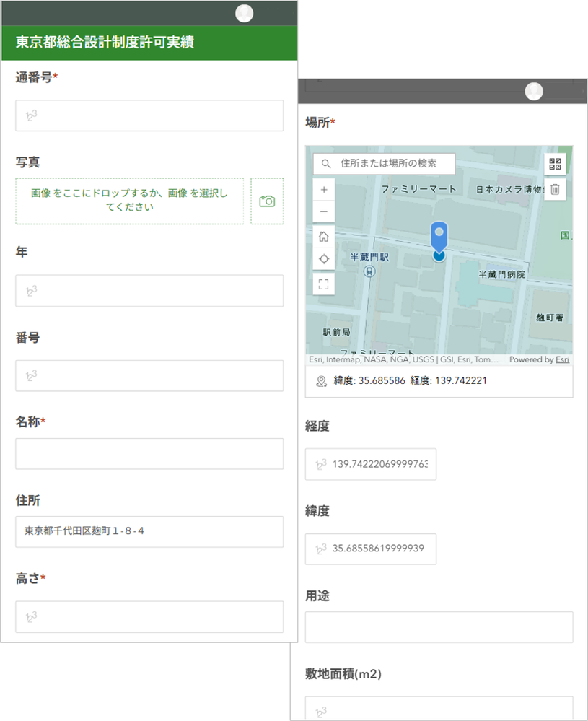The width and height of the screenshot is (588, 721).
Task: Click the magnifier in the map search bar
Action: coord(326,163)
